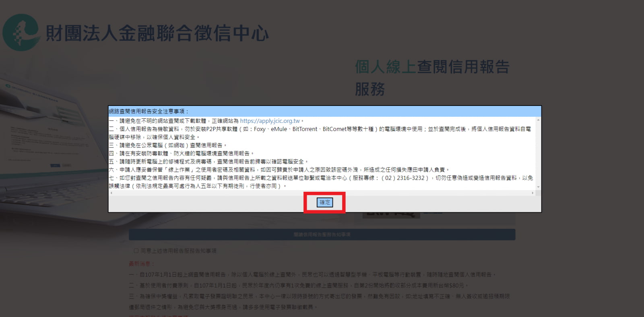Click the 財團法人金融聯合徵信中心 logo icon
This screenshot has height=317, width=644.
21,32
